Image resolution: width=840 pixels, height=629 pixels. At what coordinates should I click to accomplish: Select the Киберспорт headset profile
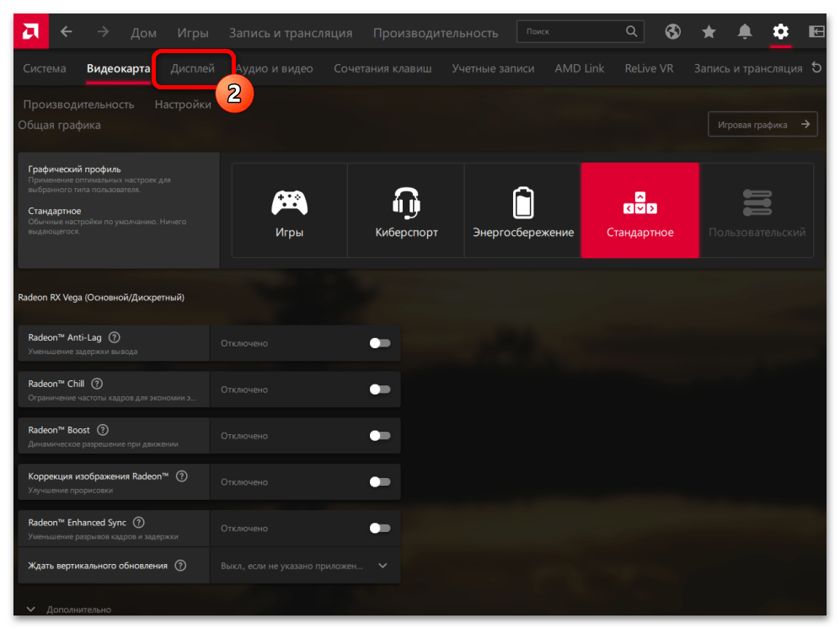(x=406, y=211)
